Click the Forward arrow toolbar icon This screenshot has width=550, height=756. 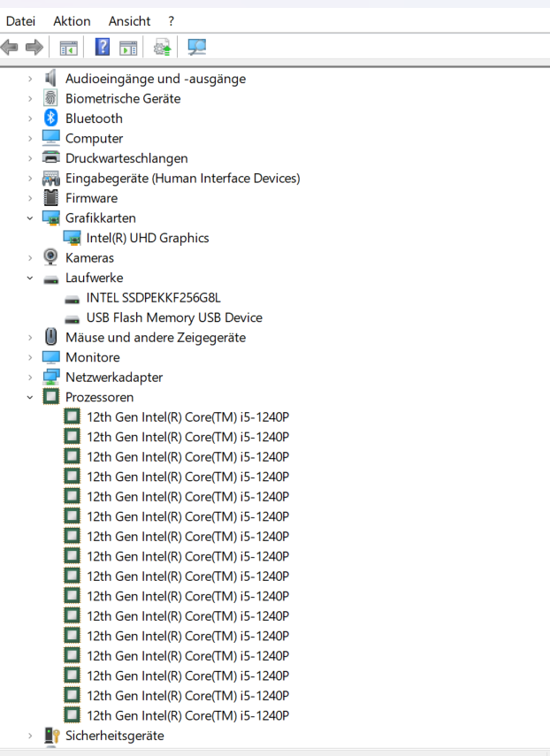[x=34, y=47]
